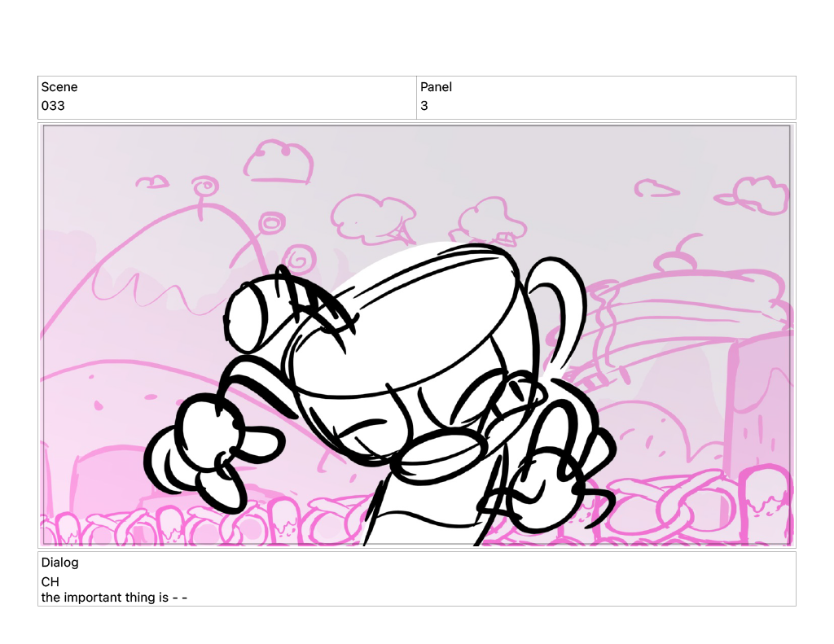Screen dimensions: 834x644
Task: Select the scene number 033
Action: pos(53,106)
